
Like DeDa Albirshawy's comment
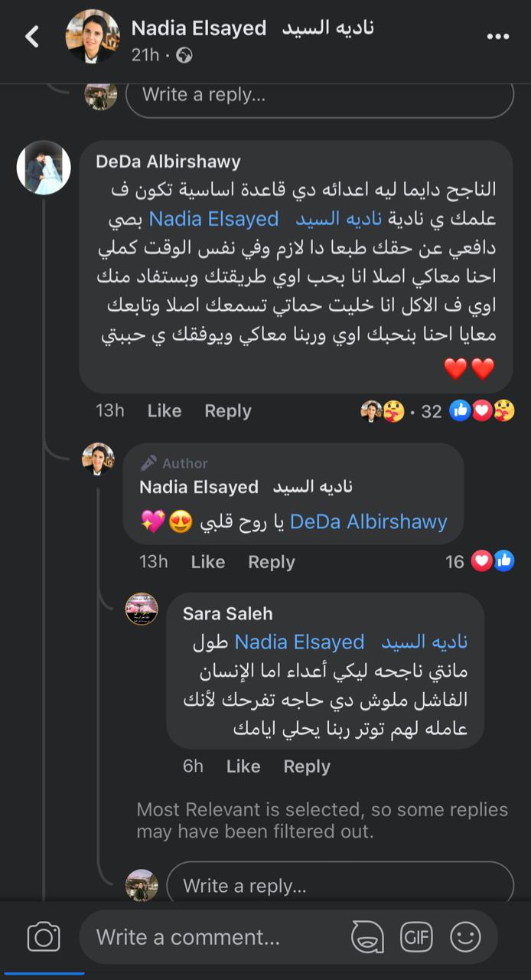pos(164,411)
